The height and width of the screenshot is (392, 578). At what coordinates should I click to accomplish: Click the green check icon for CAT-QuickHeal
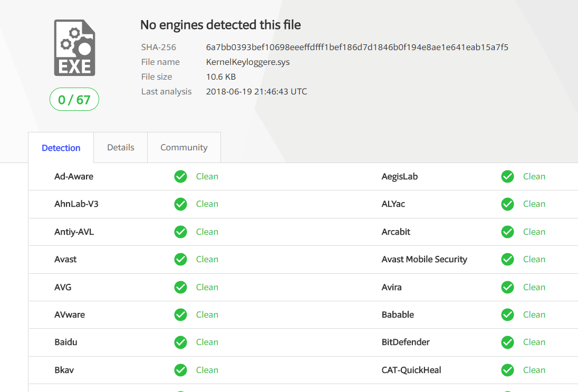507,370
